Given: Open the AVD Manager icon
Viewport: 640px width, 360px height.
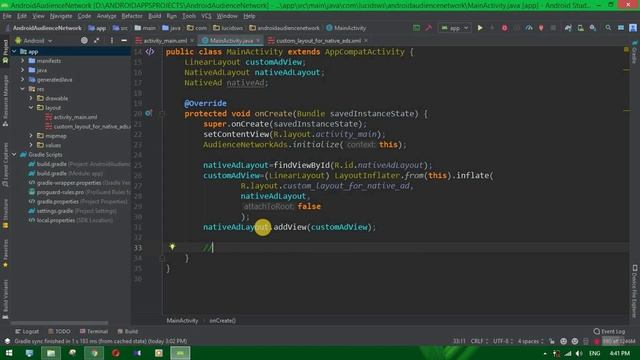Looking at the screenshot, I should point(580,28).
